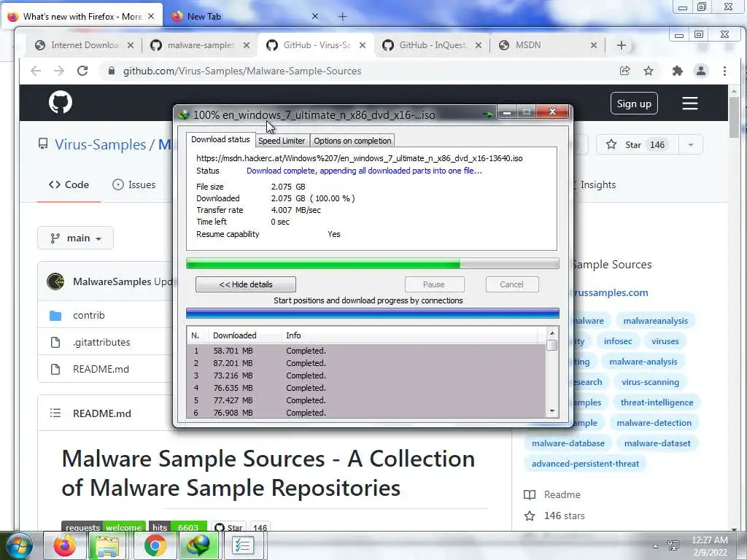Click Chrome forward arrow
The image size is (747, 560).
(x=58, y=71)
